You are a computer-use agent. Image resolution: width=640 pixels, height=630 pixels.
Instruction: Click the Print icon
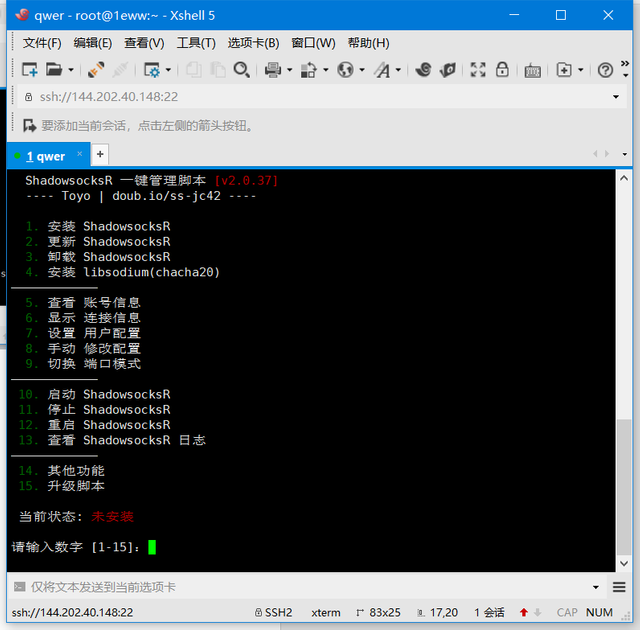(x=273, y=70)
